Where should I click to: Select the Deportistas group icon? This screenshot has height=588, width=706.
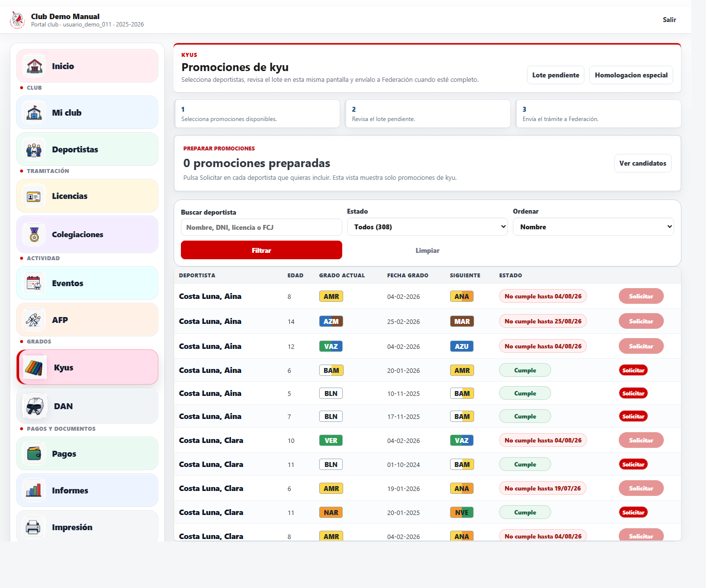(34, 149)
